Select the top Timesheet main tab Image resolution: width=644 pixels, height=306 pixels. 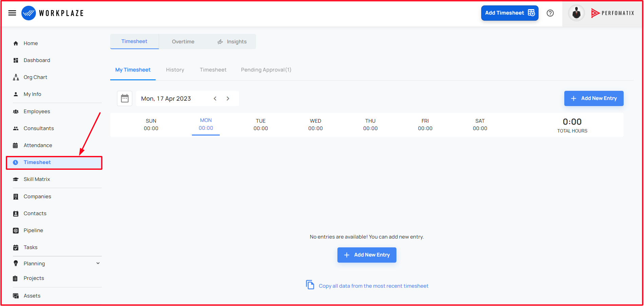(x=134, y=41)
